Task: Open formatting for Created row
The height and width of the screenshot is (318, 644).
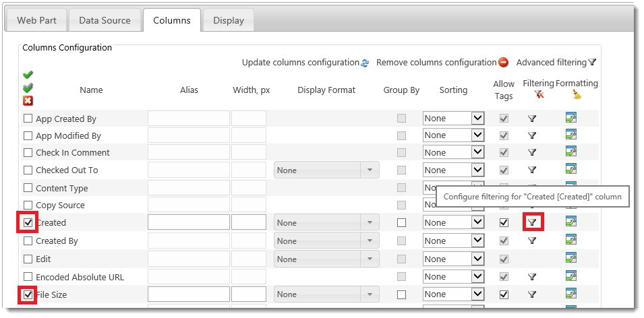Action: (x=571, y=221)
